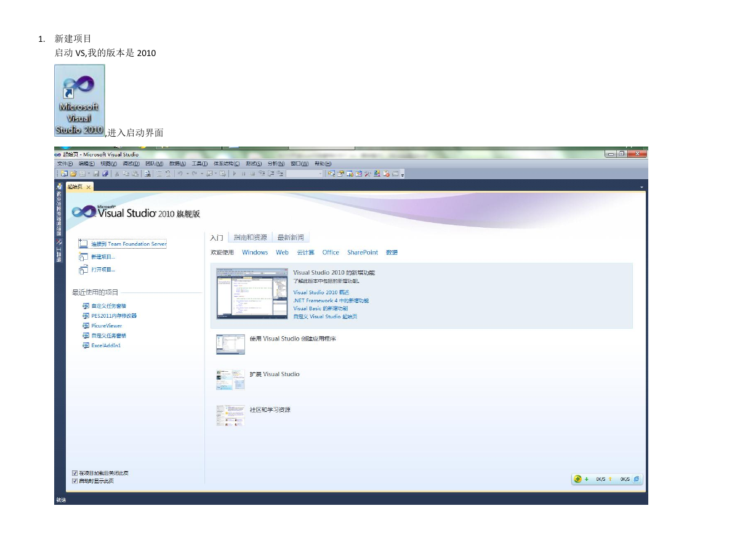Click the .NET Framework 4 中的新增功能 link
Viewport: 756px width, 535px height.
coord(331,300)
